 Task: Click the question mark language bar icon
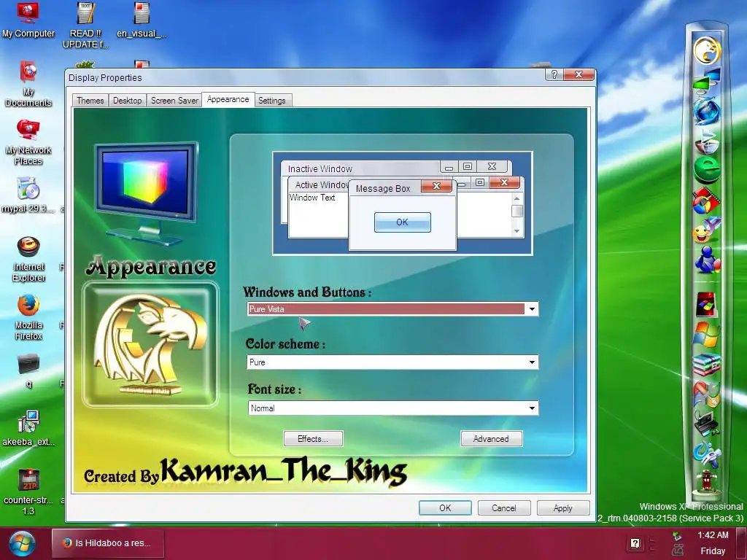click(635, 543)
